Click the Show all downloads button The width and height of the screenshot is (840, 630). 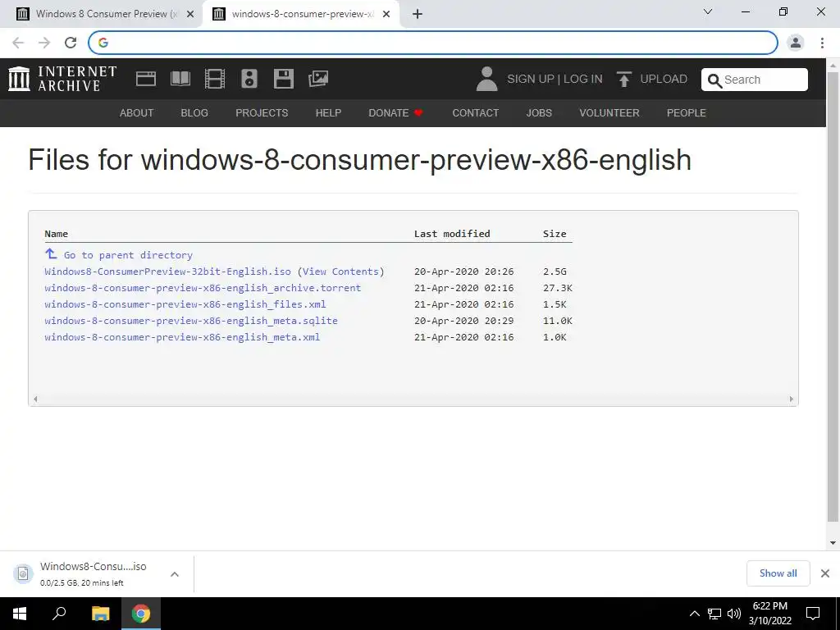point(778,573)
